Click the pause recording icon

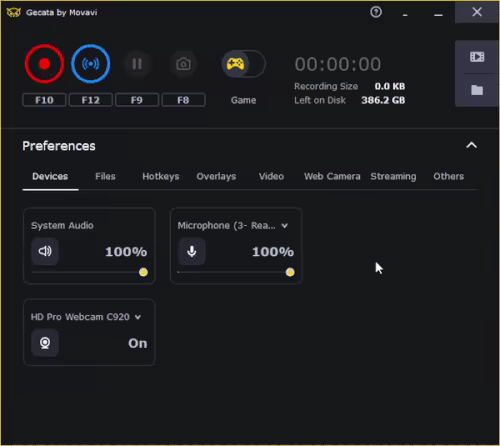137,64
